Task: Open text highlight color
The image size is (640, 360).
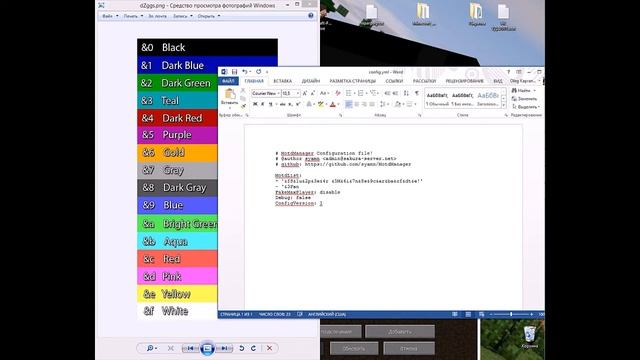Action: [x=321, y=104]
